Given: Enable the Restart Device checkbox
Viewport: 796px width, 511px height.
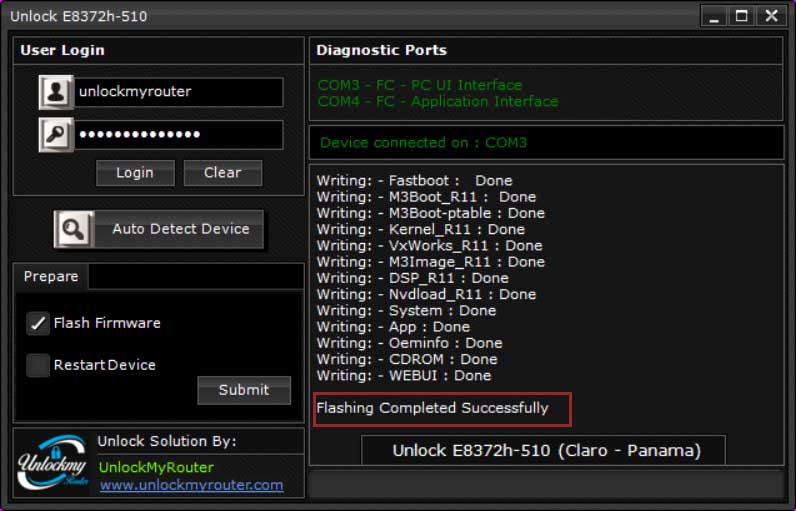Looking at the screenshot, I should coord(38,365).
